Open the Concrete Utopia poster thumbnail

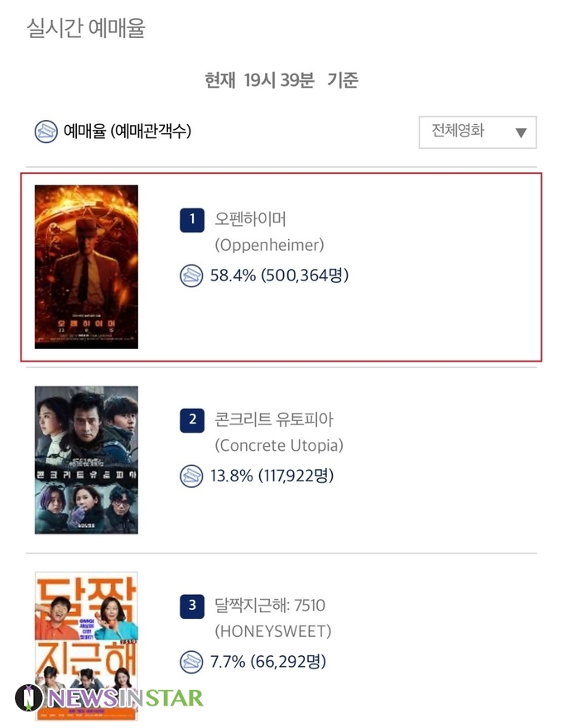point(86,460)
